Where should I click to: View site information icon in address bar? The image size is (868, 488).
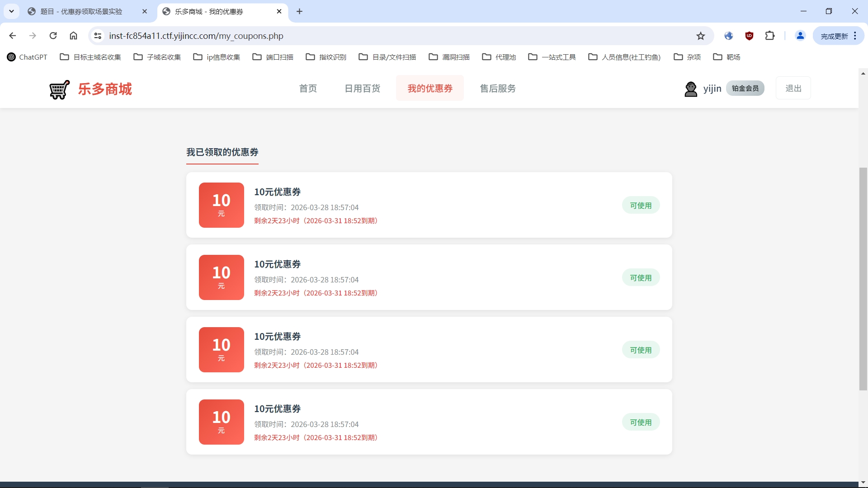[98, 36]
